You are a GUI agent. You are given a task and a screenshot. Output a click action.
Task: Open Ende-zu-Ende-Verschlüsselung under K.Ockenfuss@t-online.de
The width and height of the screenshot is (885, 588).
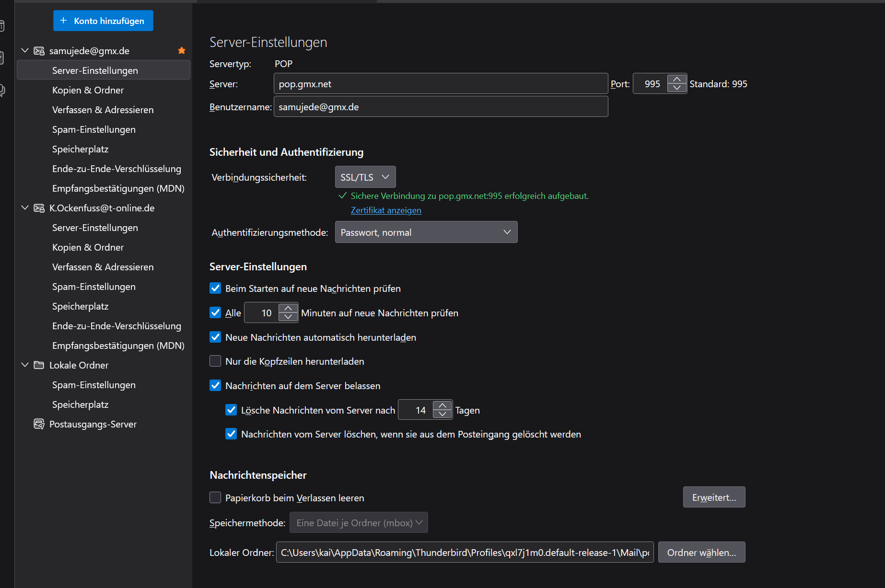pyautogui.click(x=103, y=325)
